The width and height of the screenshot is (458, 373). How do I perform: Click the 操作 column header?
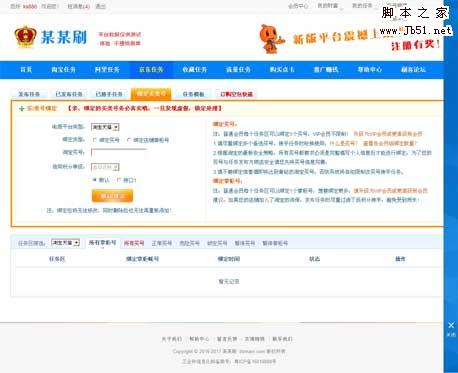400,259
